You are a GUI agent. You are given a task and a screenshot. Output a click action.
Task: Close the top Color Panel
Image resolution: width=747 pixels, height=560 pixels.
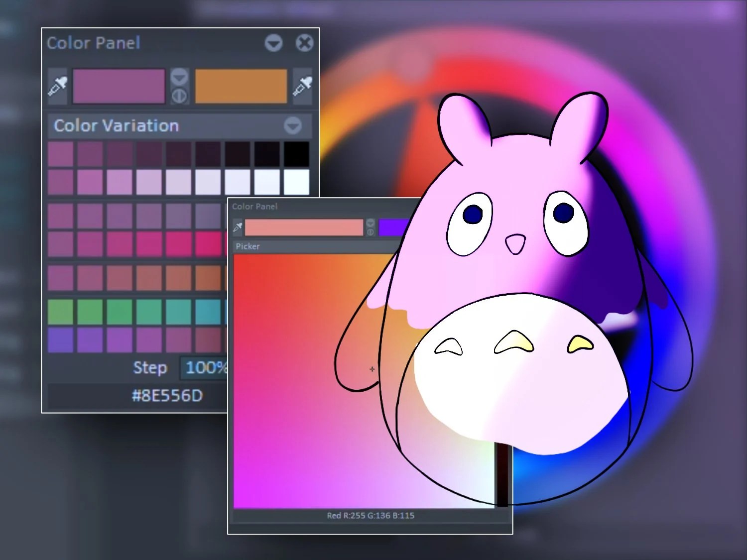pyautogui.click(x=305, y=43)
